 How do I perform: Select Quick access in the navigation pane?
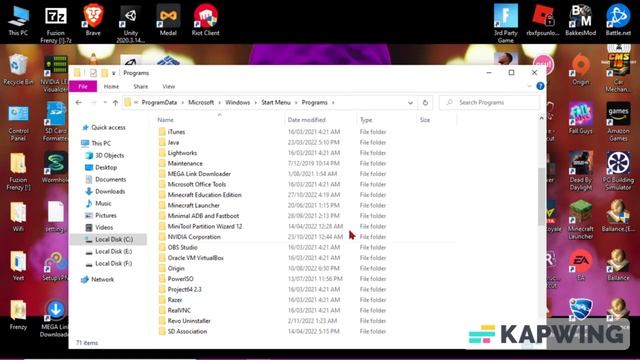108,127
